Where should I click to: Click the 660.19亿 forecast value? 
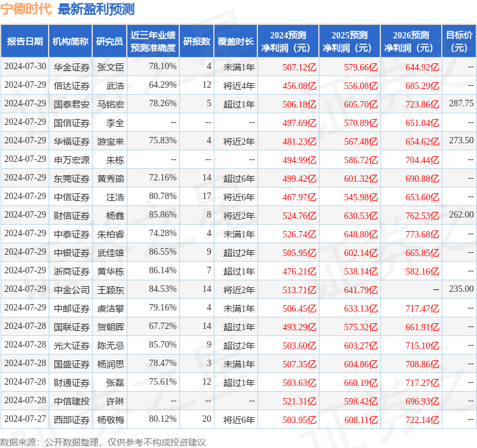[361, 383]
